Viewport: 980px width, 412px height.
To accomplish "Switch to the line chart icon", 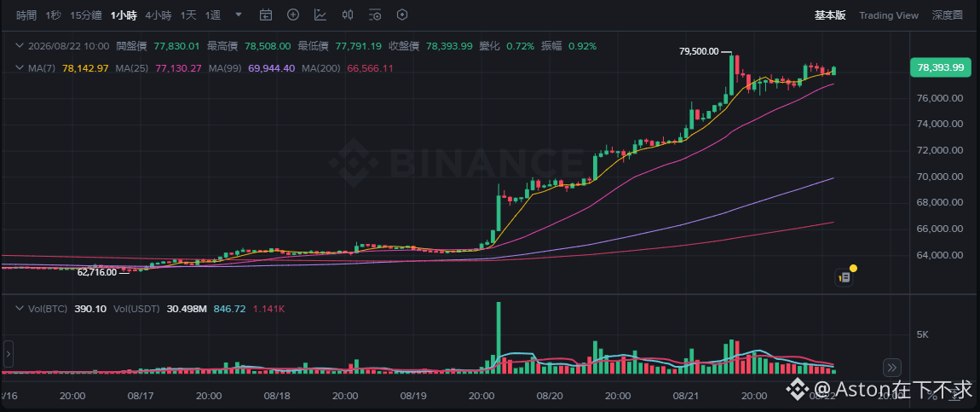I will tap(320, 15).
